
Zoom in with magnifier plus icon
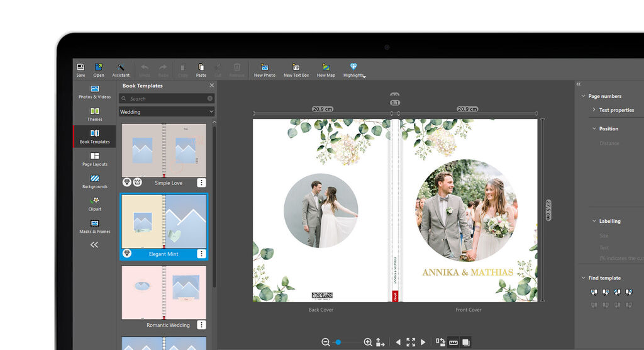click(x=368, y=342)
